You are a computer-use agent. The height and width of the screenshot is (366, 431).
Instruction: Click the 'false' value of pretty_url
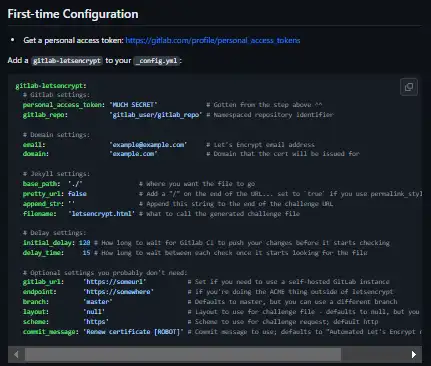(77, 194)
